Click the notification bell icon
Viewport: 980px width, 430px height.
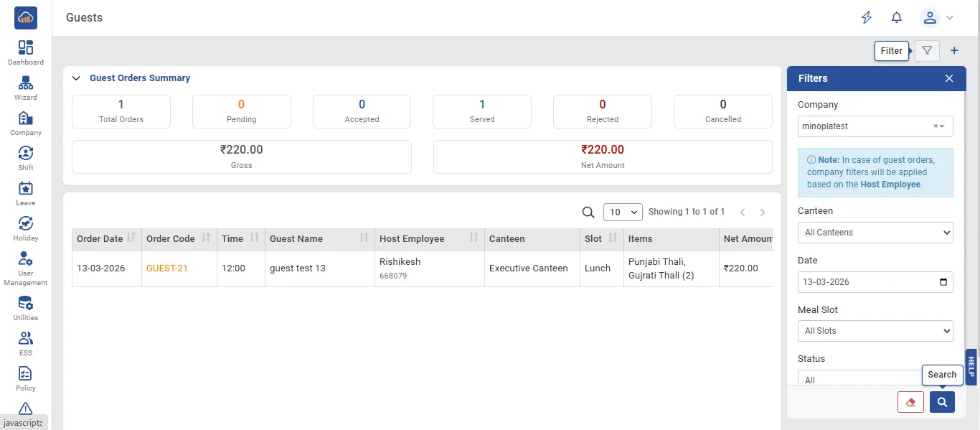click(x=897, y=18)
